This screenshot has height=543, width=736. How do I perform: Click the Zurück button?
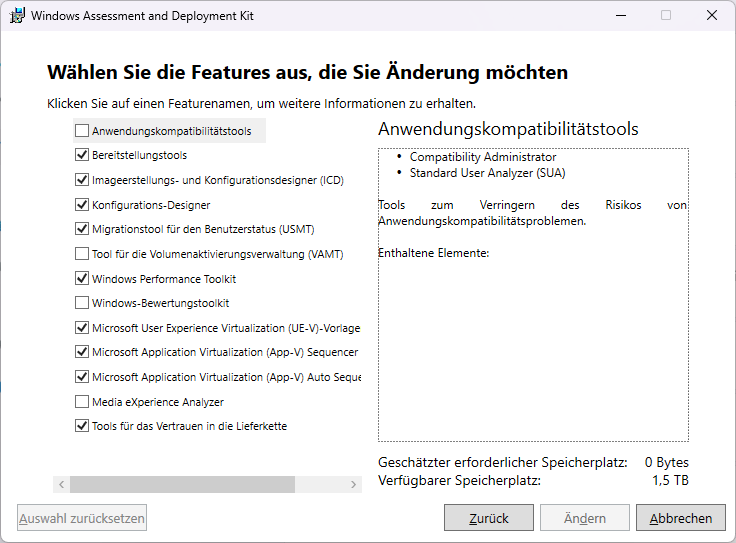pos(488,518)
